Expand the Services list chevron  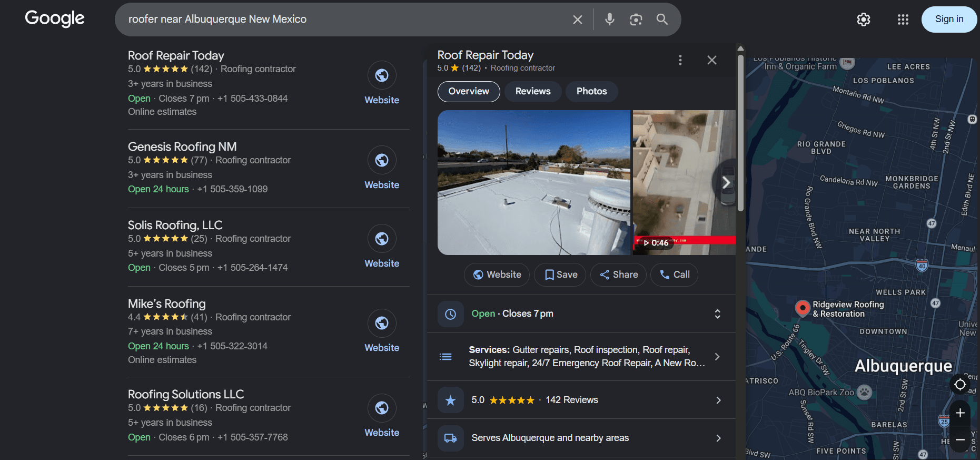coord(717,357)
